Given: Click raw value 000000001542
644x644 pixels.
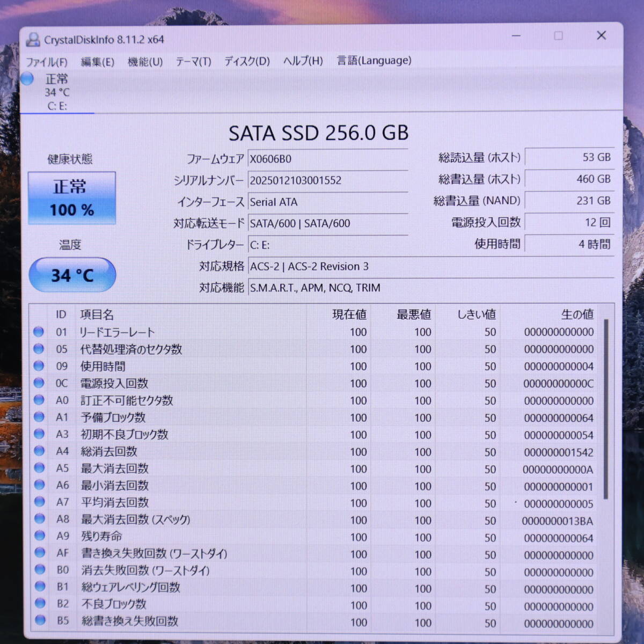Looking at the screenshot, I should (559, 452).
